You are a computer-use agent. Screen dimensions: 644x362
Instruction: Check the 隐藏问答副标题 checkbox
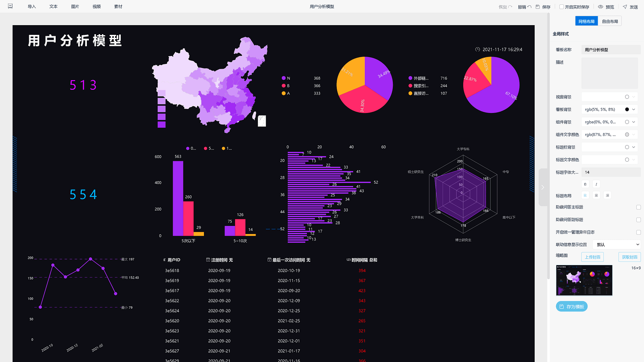point(639,220)
